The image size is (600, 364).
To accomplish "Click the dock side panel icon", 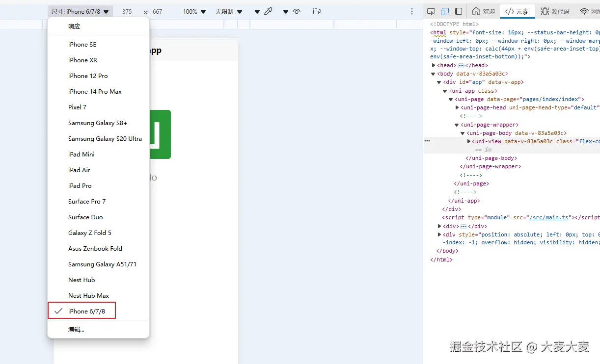I will [x=459, y=11].
